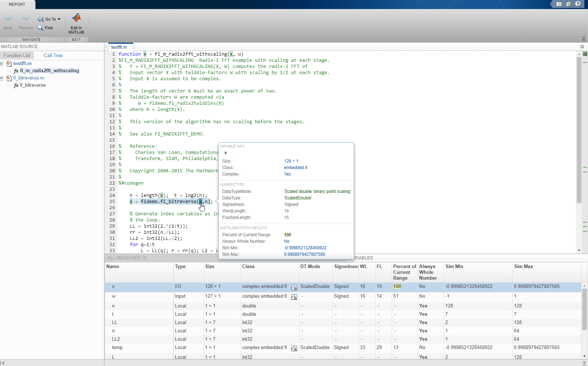Click the Back navigation arrow
Screen dimensions: 588x366
point(8,18)
